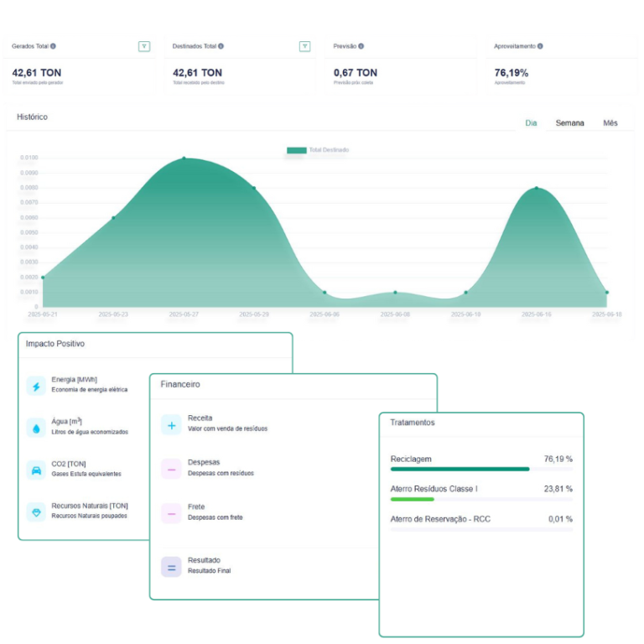
Task: Click the diamond Recursos Naturais icon
Action: point(36,512)
